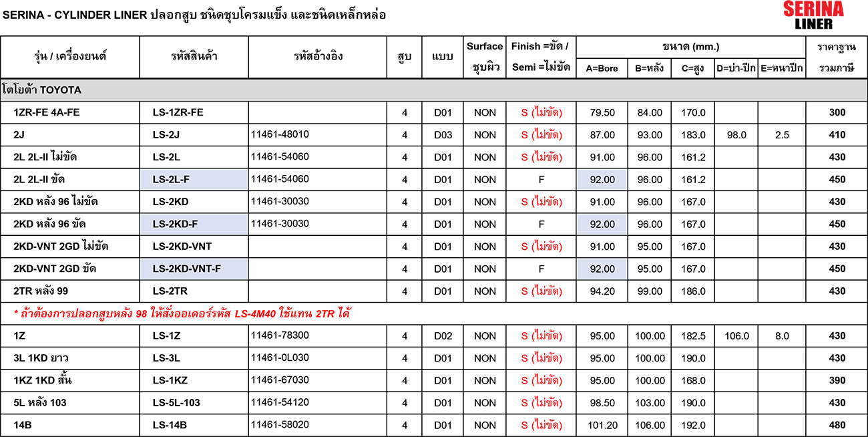Click price 390
The width and height of the screenshot is (868, 437).
coord(837,381)
